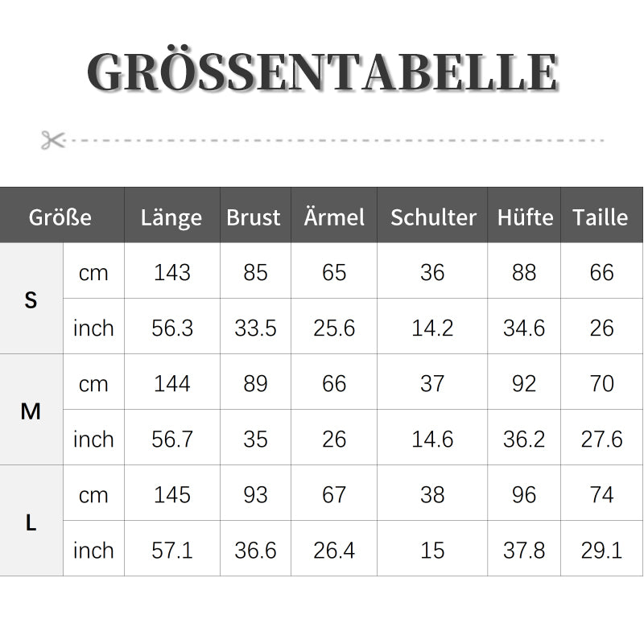Select the Länge column header
The image size is (644, 644).
[x=171, y=217]
